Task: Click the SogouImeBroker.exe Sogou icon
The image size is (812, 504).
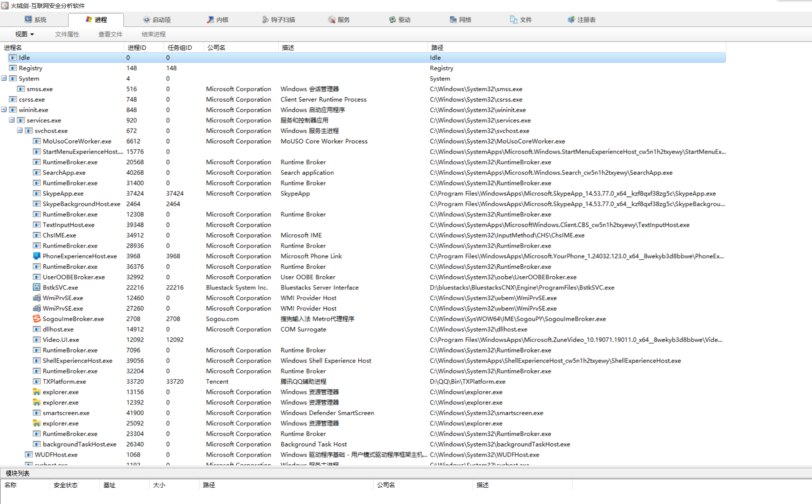Action: coord(37,318)
